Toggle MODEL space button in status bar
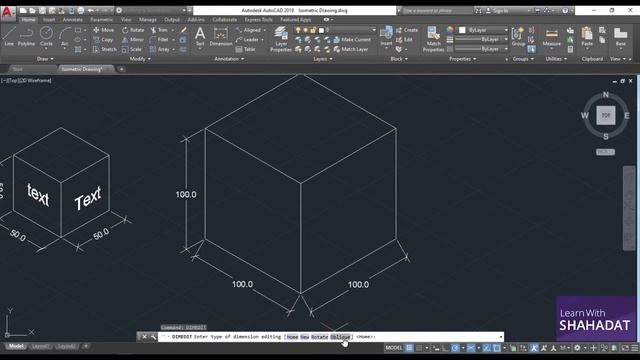640x360 pixels. (394, 348)
